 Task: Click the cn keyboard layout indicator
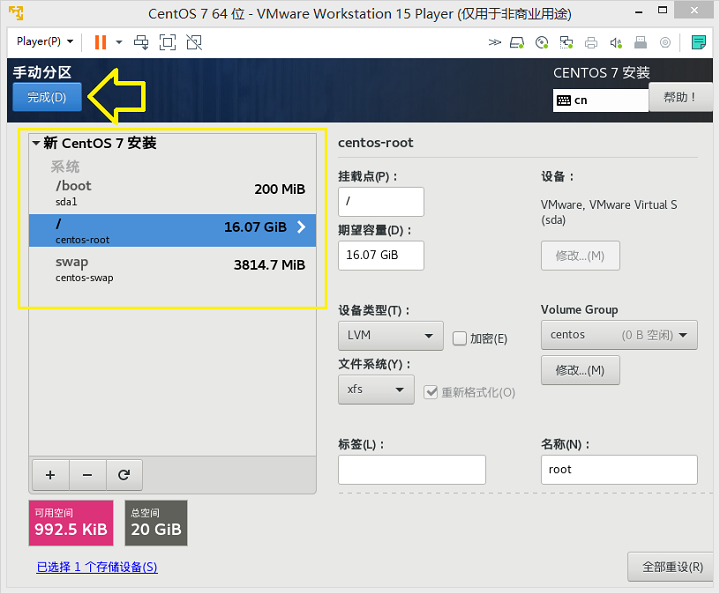[601, 100]
